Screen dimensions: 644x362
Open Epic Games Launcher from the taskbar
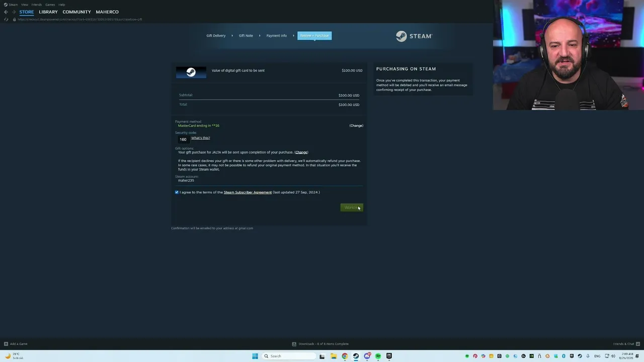[389, 356]
